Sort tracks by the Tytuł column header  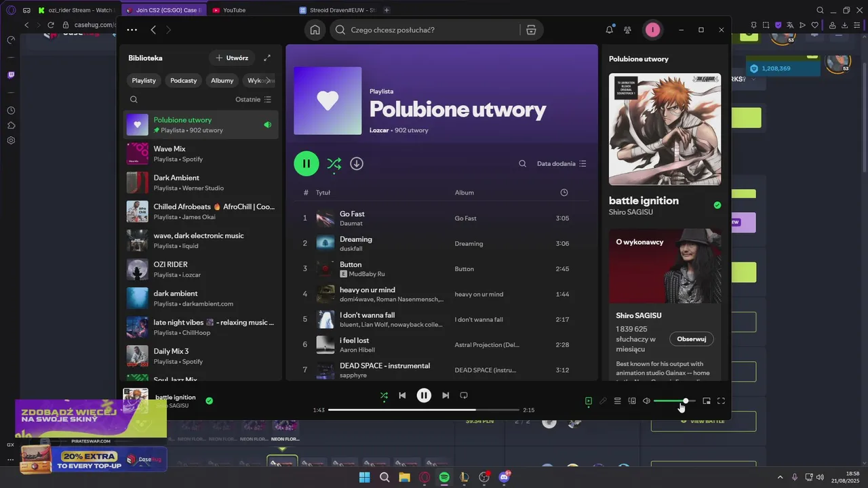[323, 192]
